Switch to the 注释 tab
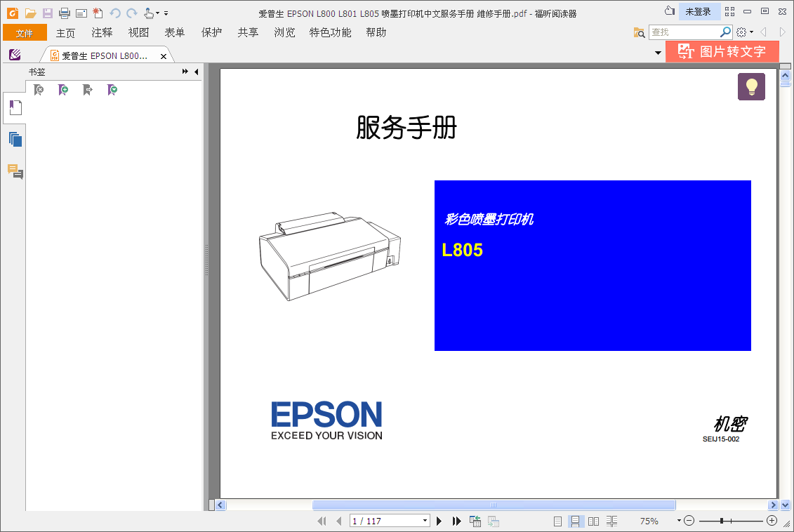 pyautogui.click(x=102, y=33)
